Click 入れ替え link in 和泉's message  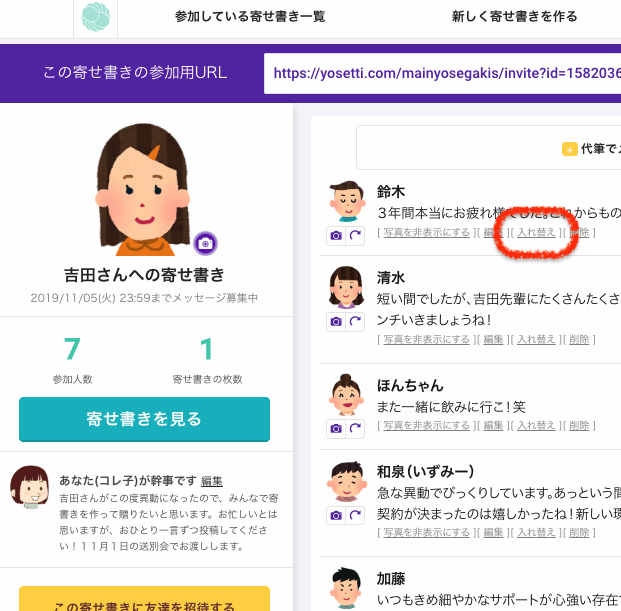point(536,533)
